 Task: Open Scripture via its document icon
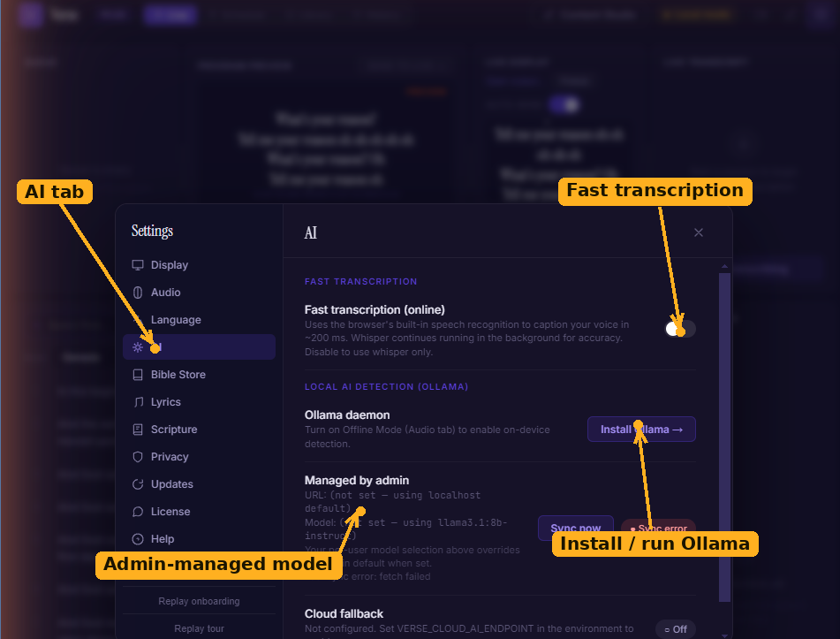138,430
